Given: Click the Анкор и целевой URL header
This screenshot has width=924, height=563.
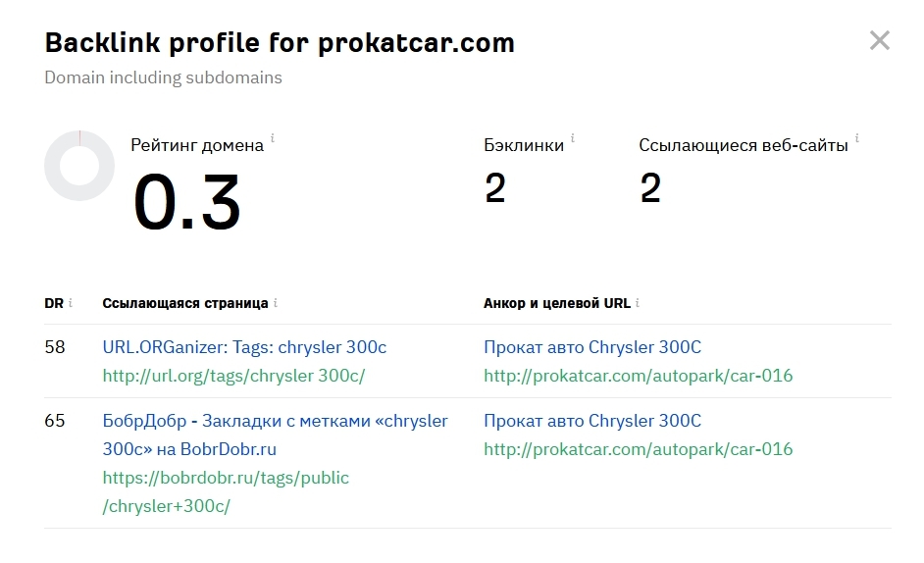Looking at the screenshot, I should click(x=557, y=303).
